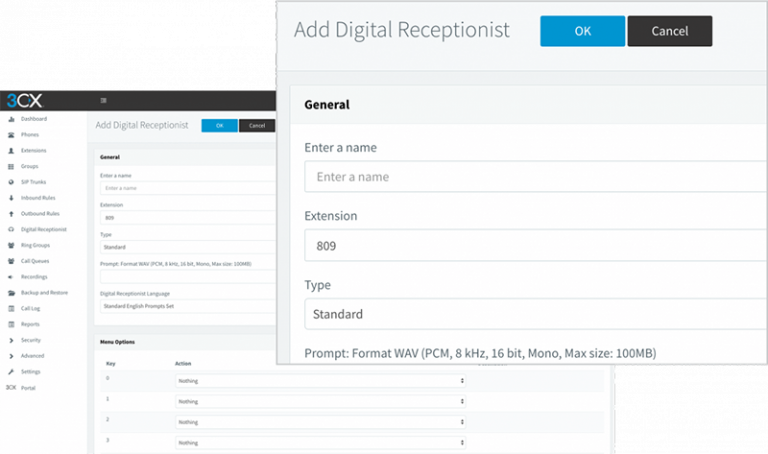Click the Groups grid icon
Viewport: 768px width, 454px height.
coord(11,167)
